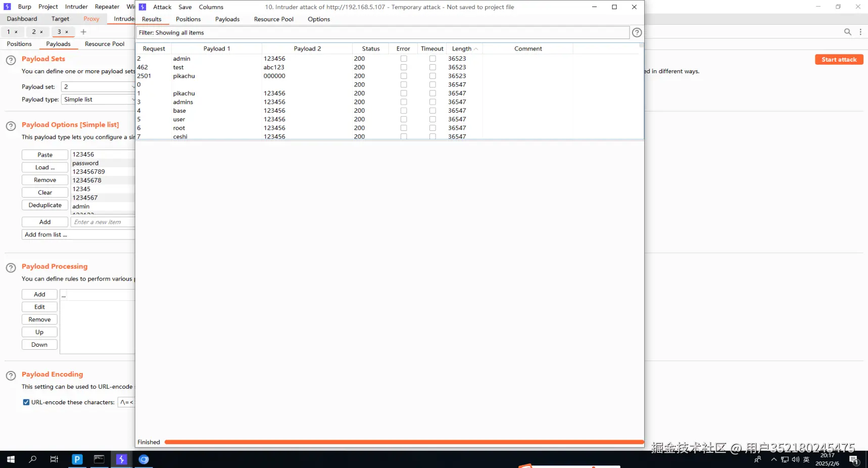Click the Up button in Payload Processing
This screenshot has height=468, width=868.
(x=39, y=332)
